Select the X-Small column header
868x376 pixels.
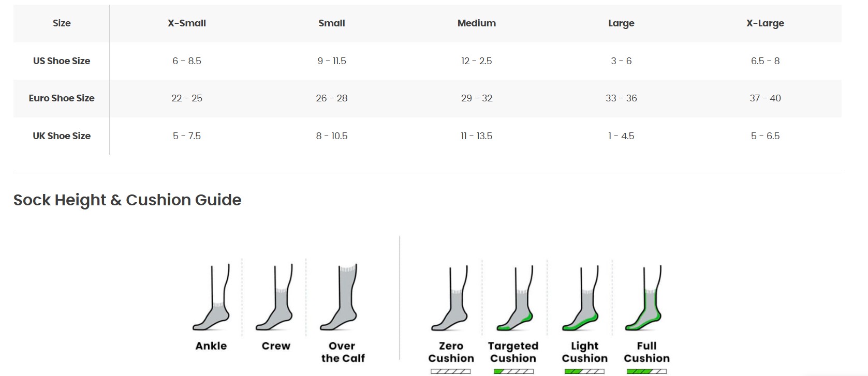187,23
